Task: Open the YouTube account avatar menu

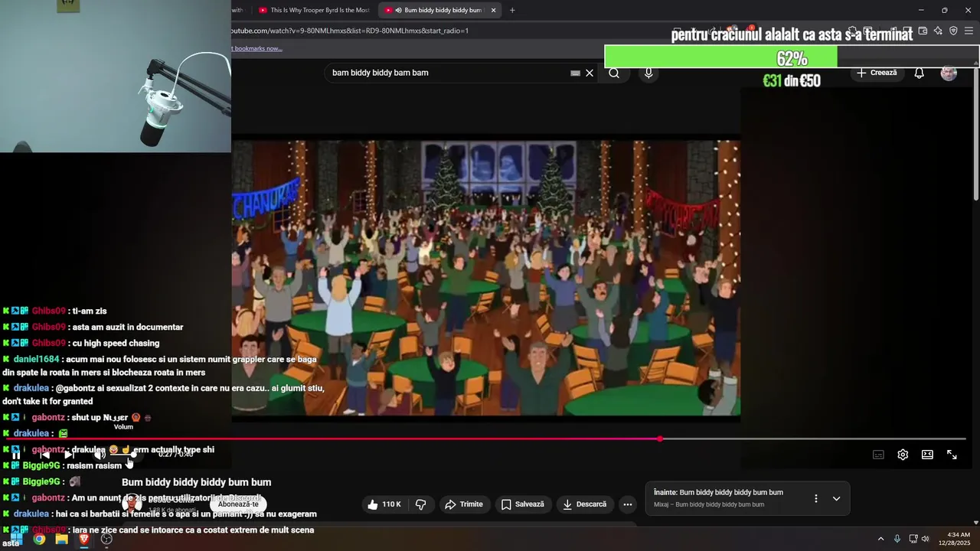Action: [949, 73]
